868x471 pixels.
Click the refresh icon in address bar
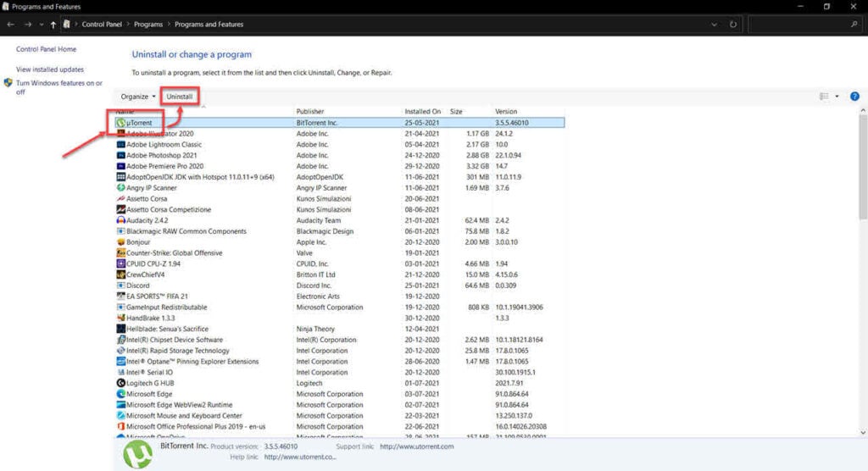[733, 25]
